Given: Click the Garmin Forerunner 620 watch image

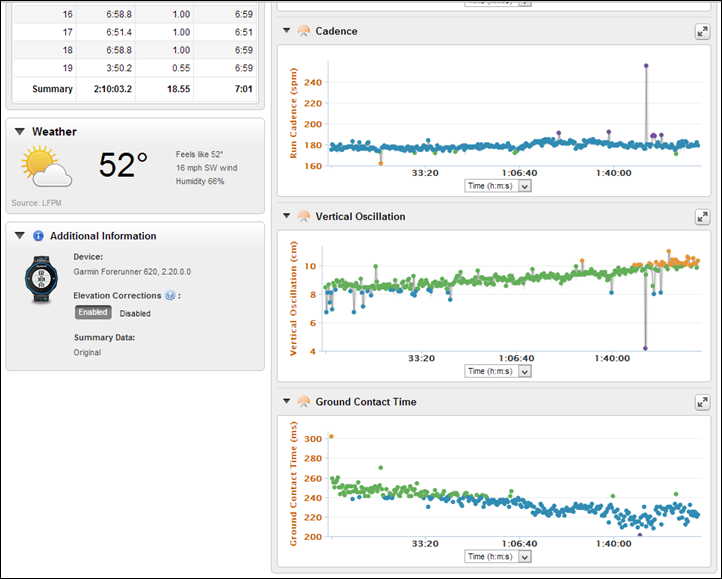Looking at the screenshot, I should tap(41, 280).
